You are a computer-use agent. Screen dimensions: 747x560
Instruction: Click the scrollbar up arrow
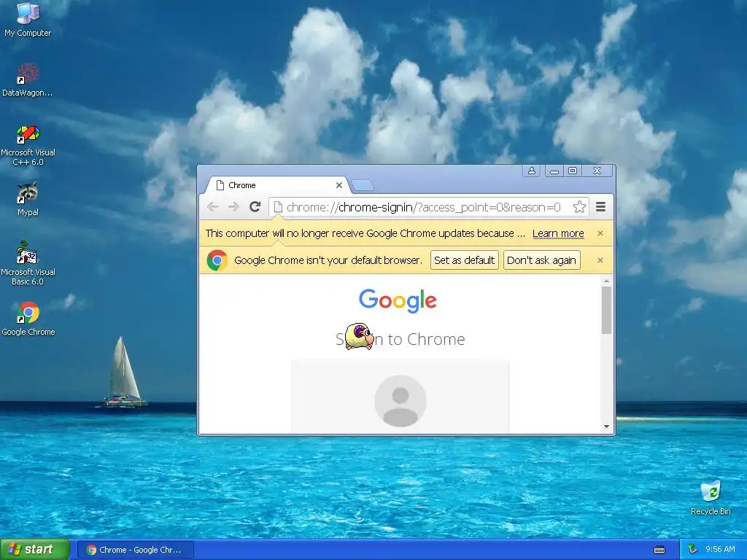pyautogui.click(x=606, y=281)
